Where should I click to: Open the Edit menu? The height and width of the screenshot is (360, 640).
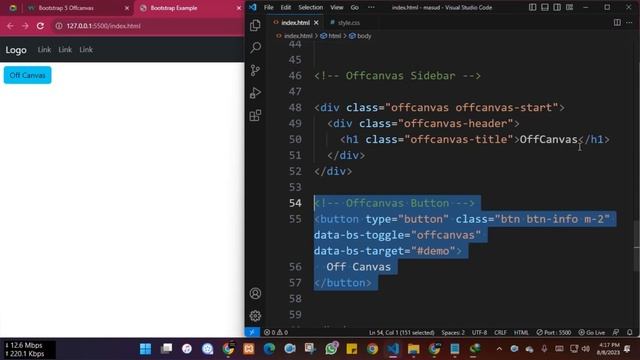click(x=286, y=7)
